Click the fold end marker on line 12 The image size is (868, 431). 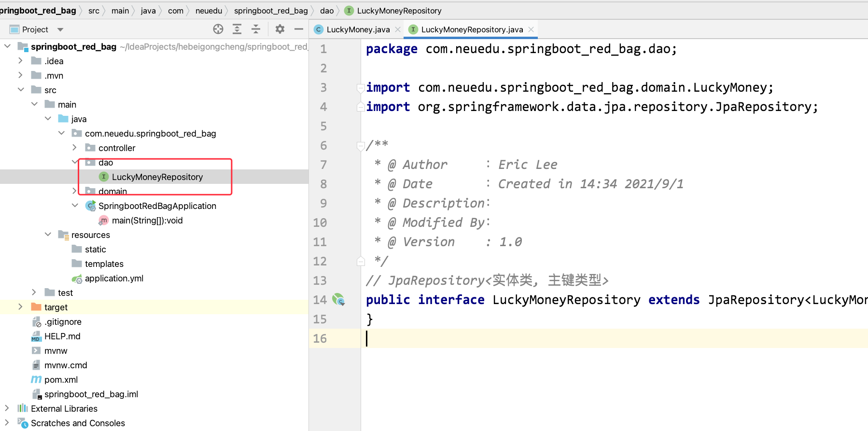360,262
